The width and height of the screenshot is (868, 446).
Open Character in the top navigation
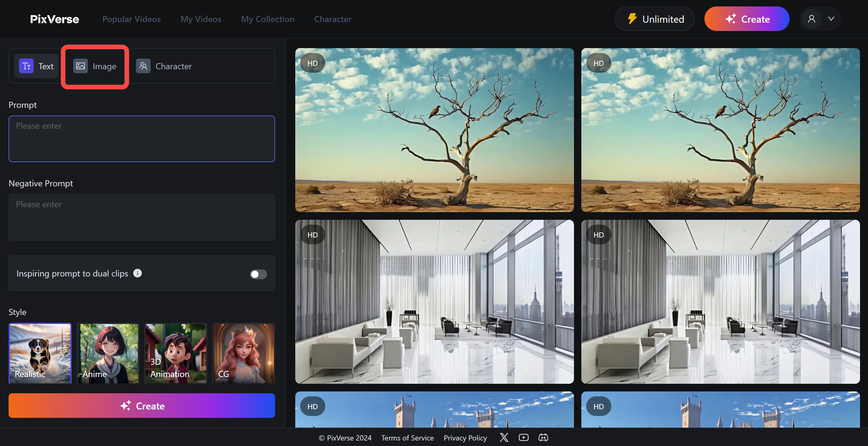click(x=333, y=19)
